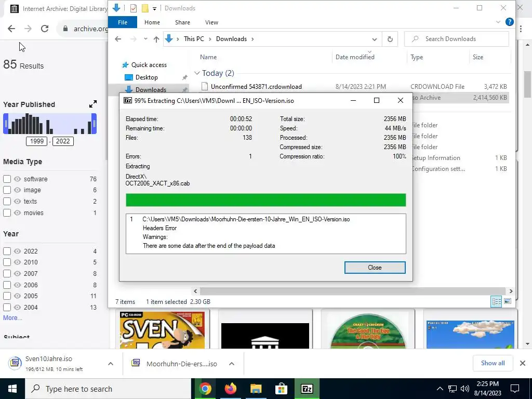Click Explorer's back navigation arrow
532x399 pixels.
pyautogui.click(x=118, y=39)
